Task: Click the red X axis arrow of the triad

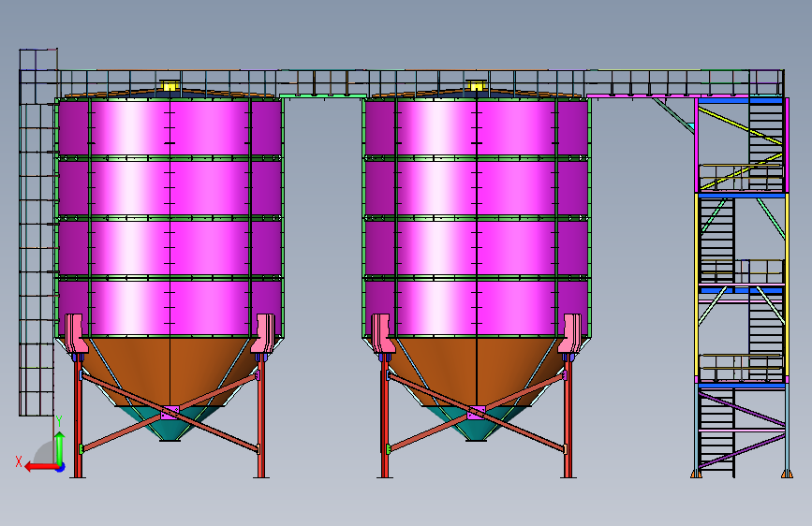Action: pyautogui.click(x=40, y=467)
